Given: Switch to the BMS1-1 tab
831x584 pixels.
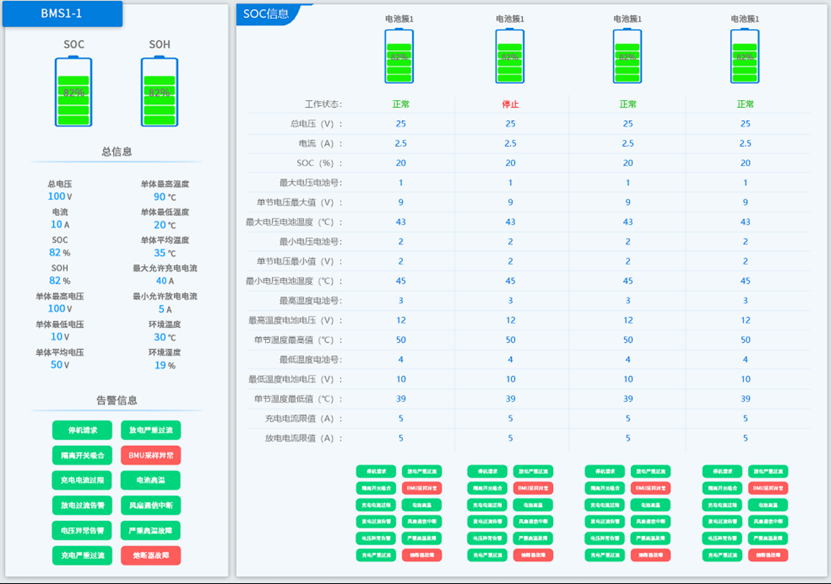Looking at the screenshot, I should pyautogui.click(x=60, y=14).
